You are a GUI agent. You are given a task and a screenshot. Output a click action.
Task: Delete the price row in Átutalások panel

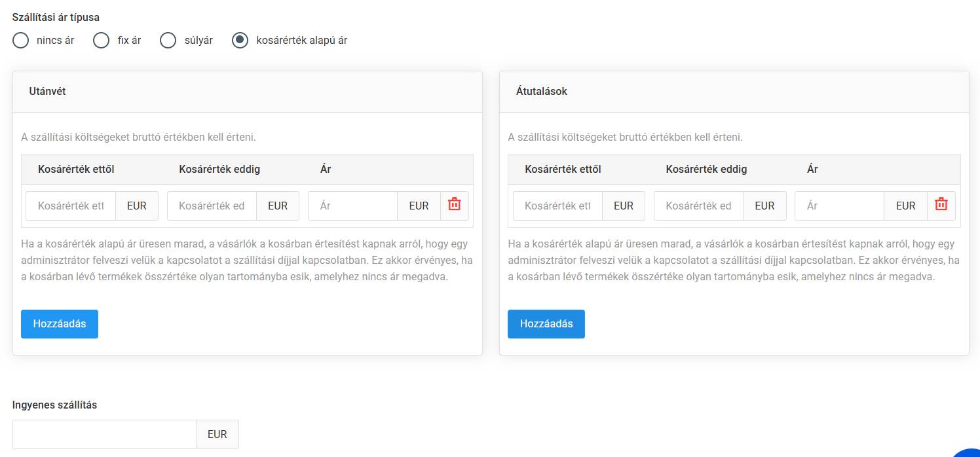[941, 204]
